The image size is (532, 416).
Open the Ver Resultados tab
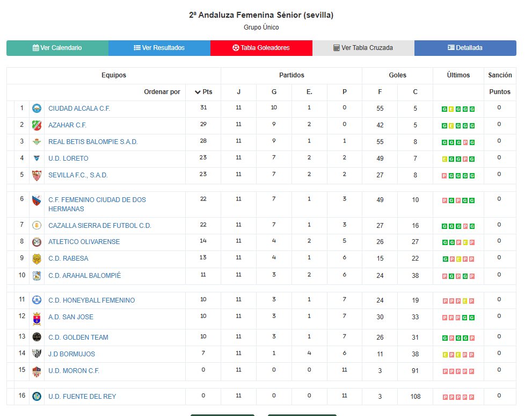point(159,48)
